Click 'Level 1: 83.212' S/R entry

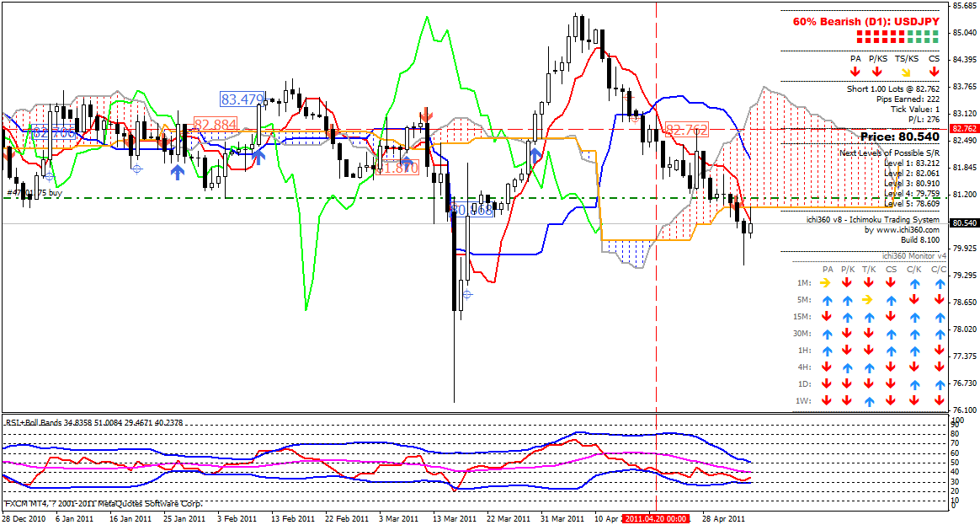(x=912, y=163)
